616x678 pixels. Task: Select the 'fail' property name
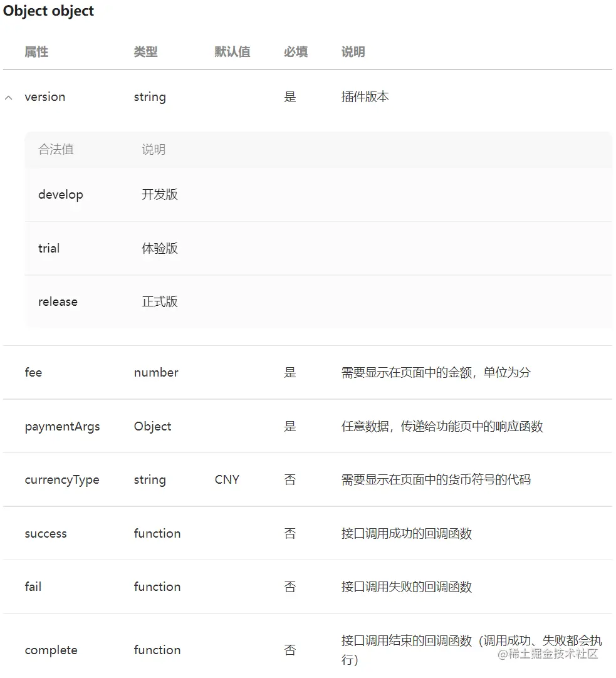[33, 587]
